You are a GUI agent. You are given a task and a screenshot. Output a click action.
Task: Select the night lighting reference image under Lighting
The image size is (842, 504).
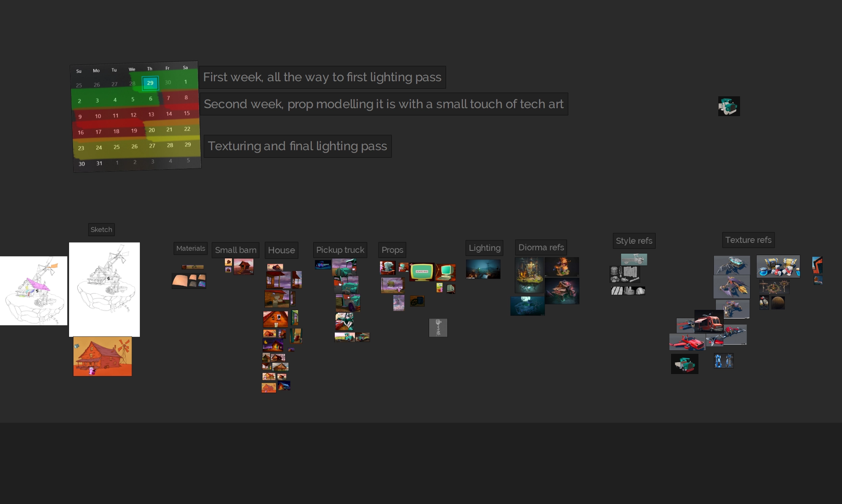(483, 269)
